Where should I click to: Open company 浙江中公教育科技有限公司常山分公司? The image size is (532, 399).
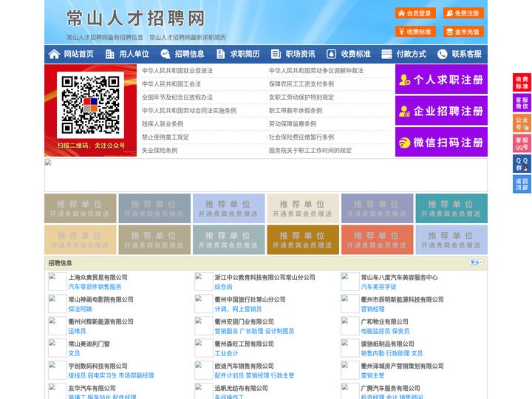click(265, 277)
